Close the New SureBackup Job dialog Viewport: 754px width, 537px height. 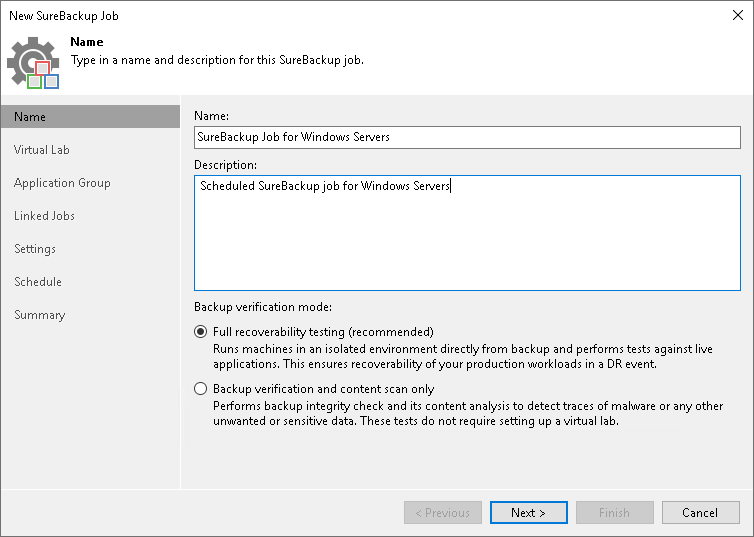738,15
